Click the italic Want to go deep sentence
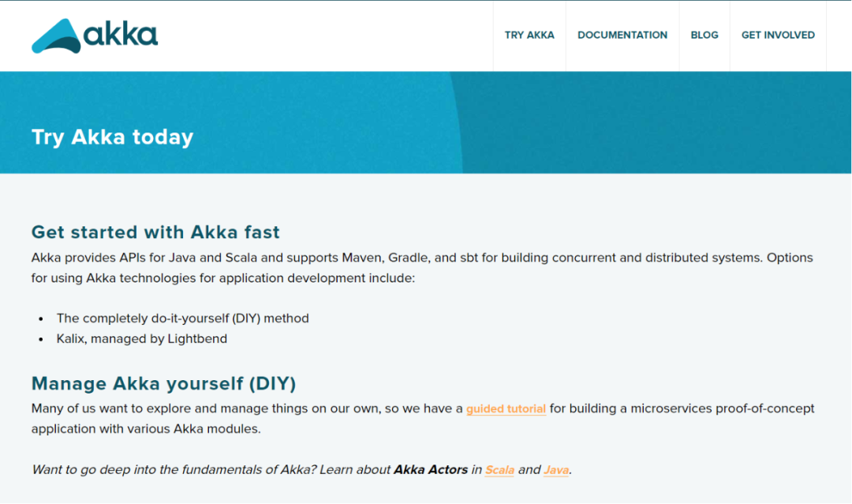852x504 pixels. click(301, 470)
